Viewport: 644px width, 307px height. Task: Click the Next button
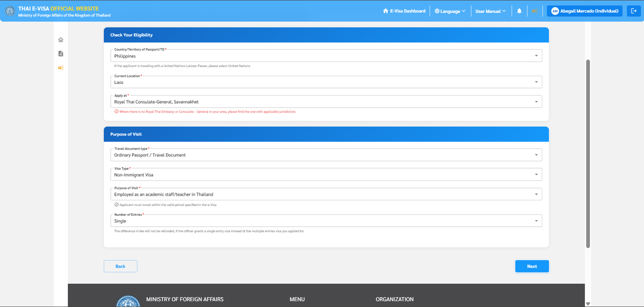click(x=532, y=266)
